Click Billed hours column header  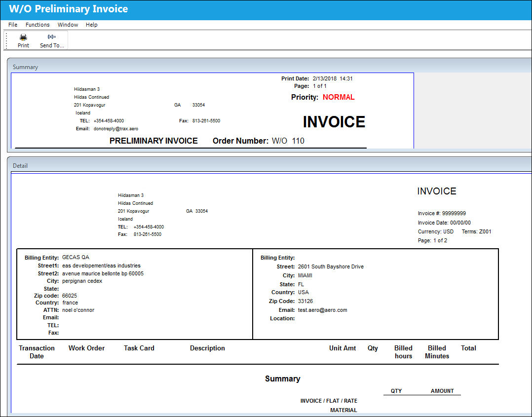pyautogui.click(x=403, y=352)
